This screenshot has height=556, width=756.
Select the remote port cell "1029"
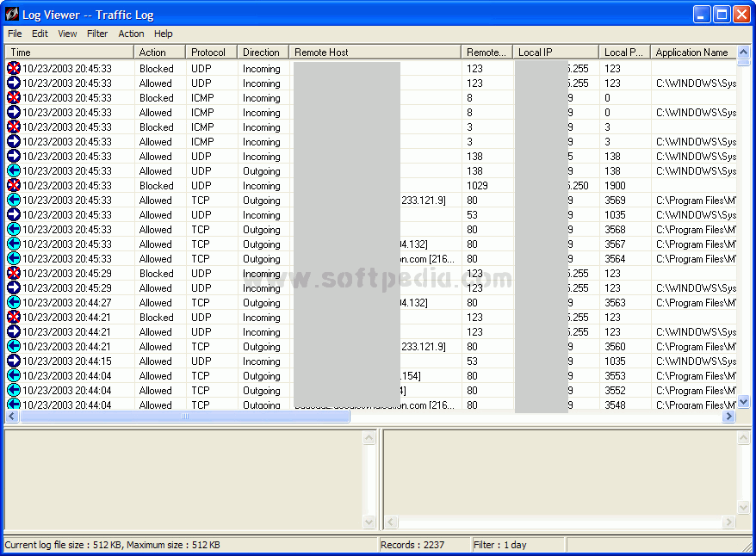pos(477,186)
